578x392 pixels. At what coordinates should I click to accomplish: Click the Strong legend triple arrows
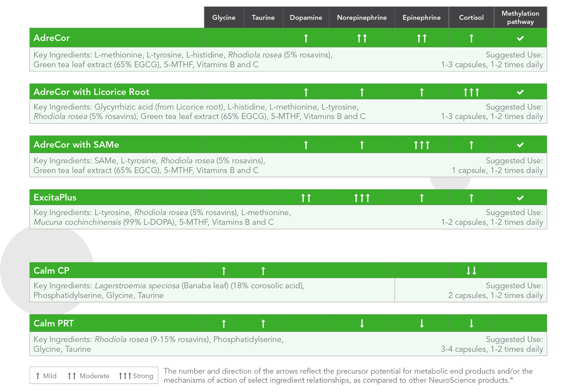pos(125,376)
